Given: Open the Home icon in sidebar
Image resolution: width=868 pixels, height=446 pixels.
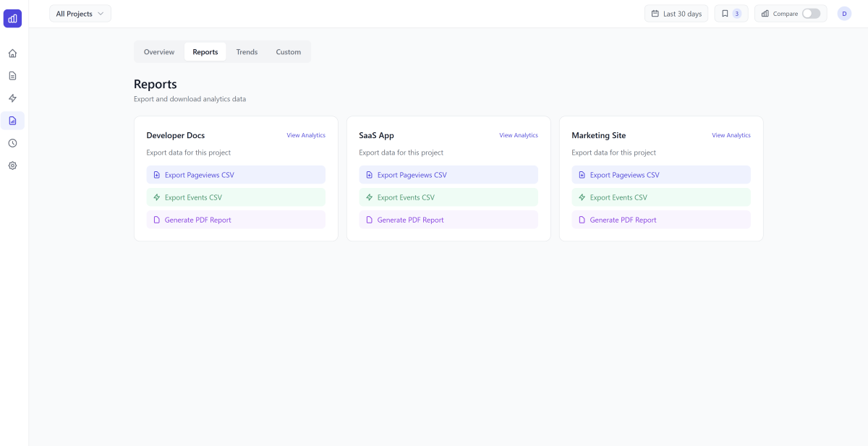Looking at the screenshot, I should click(x=12, y=53).
